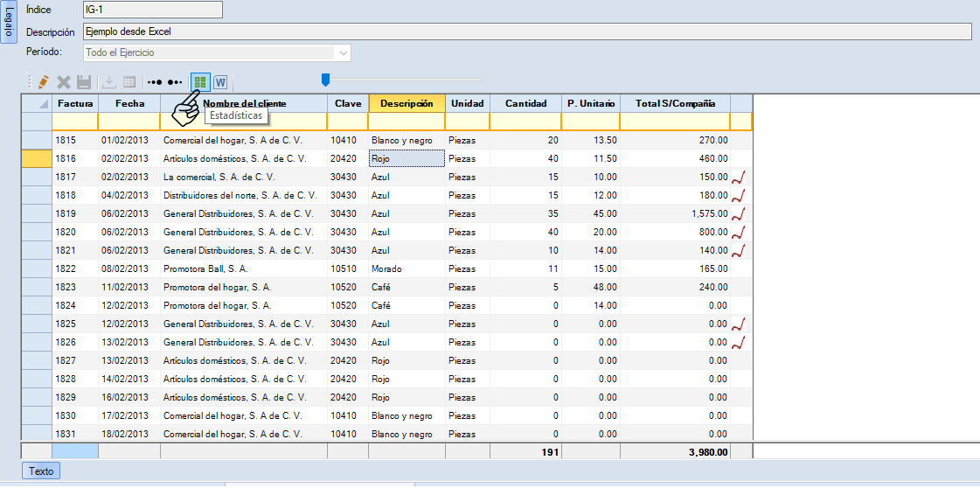The image size is (980, 488).
Task: Click the select-all corner of the grid
Action: click(36, 103)
